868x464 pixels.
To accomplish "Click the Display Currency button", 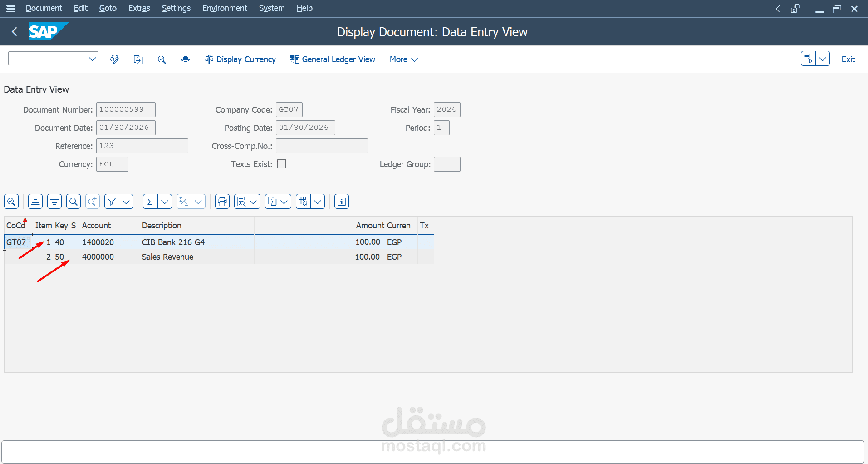I will 240,59.
